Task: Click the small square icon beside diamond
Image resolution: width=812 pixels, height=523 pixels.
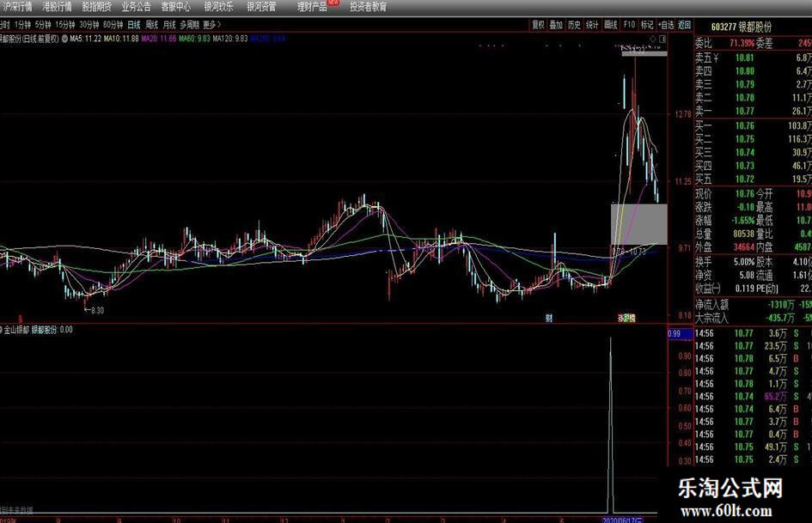Action: tap(662, 39)
